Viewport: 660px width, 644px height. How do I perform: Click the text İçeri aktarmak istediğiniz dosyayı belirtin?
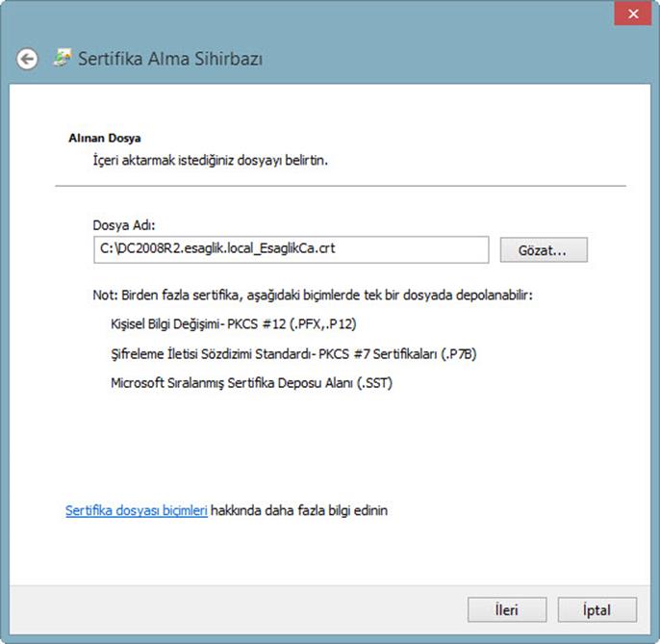[210, 161]
